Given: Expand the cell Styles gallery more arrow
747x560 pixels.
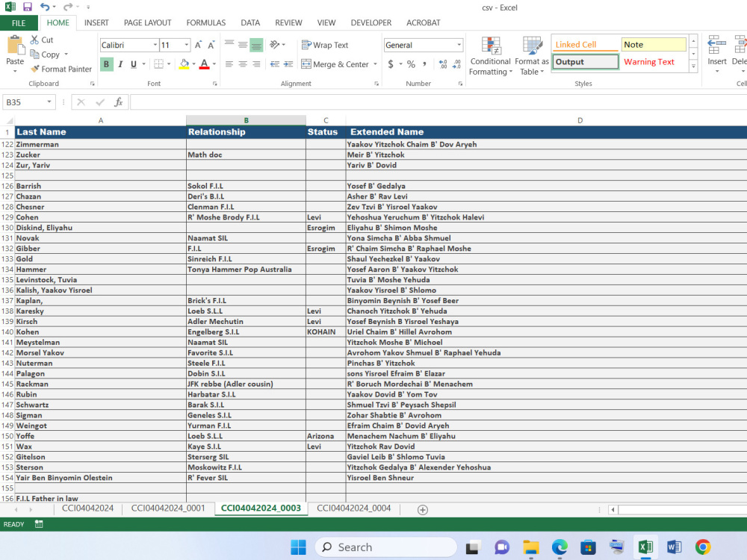Looking at the screenshot, I should 694,66.
